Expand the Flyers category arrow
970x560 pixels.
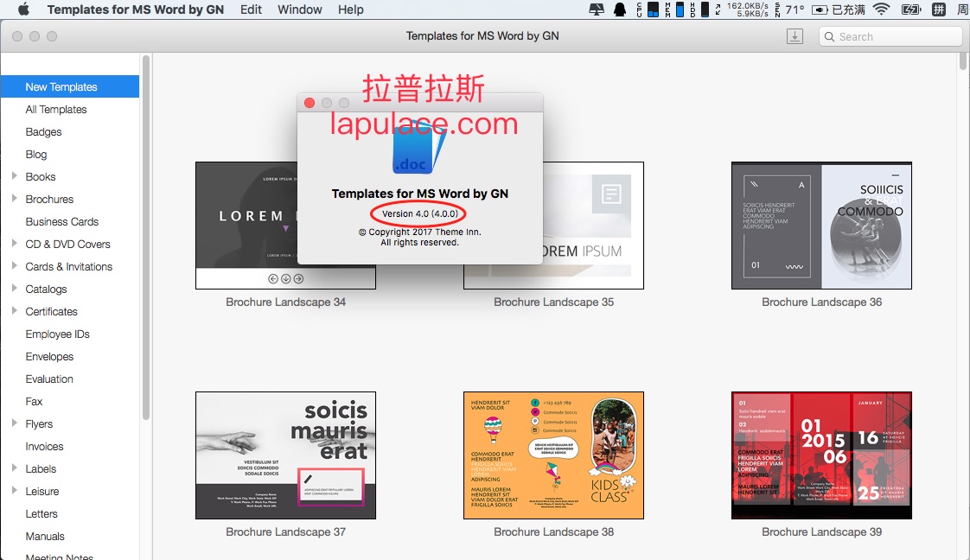click(14, 423)
